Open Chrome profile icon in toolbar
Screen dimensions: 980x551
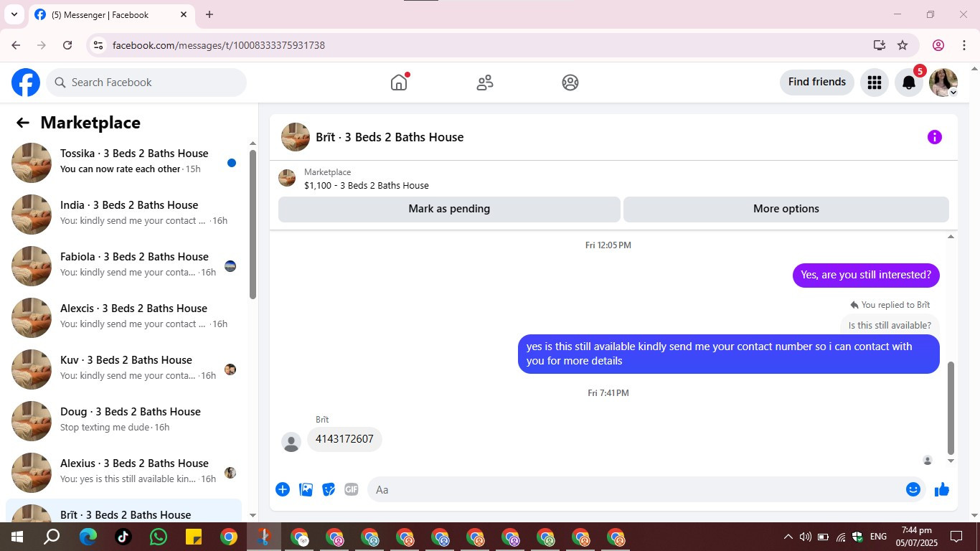pyautogui.click(x=938, y=45)
